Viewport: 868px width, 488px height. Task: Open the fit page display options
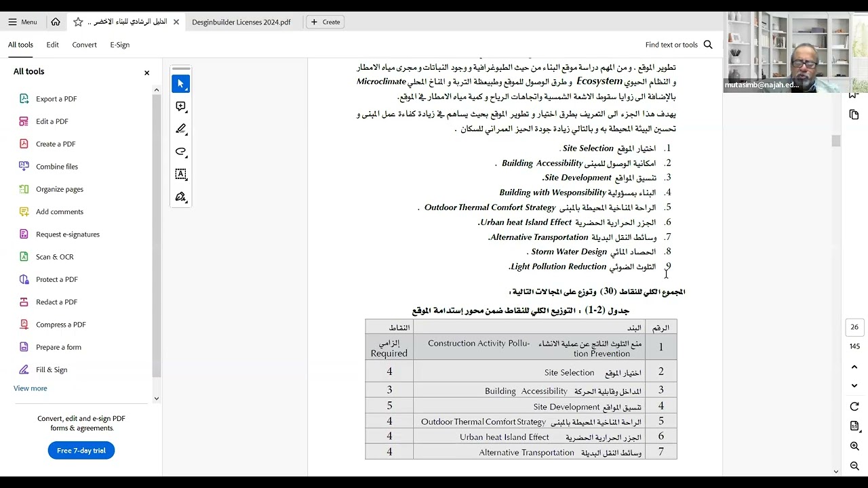854,426
